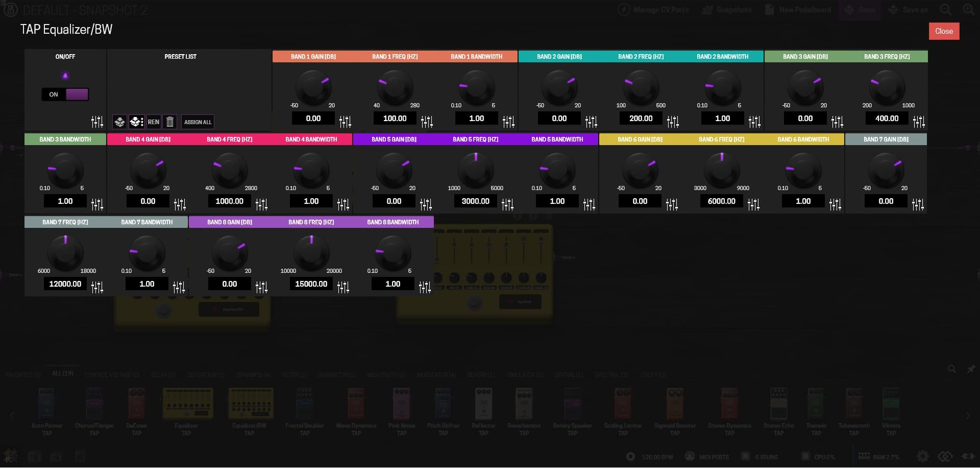Open assignment icon for Band 5 Freq

coord(507,204)
